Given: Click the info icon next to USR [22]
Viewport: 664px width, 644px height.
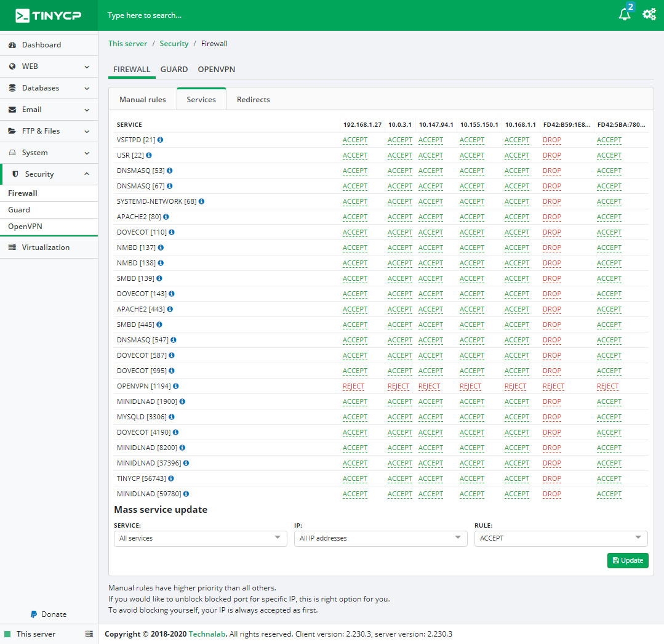Looking at the screenshot, I should tap(149, 155).
